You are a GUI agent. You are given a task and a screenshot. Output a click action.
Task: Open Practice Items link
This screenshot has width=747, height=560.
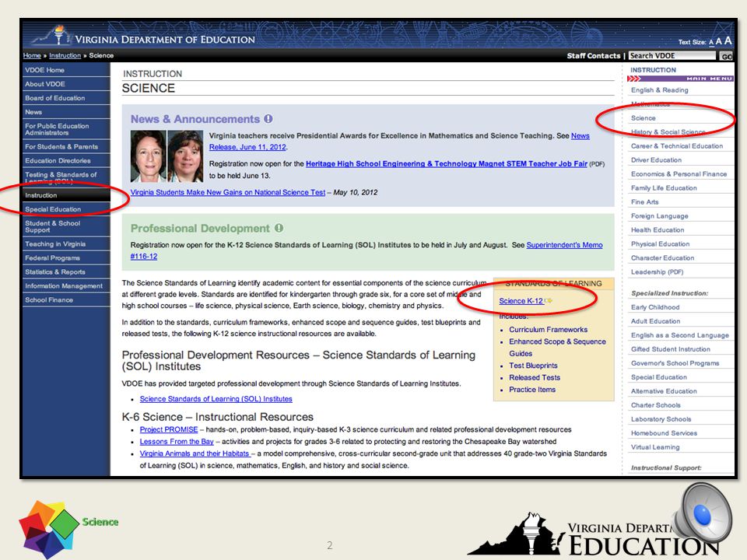[532, 390]
